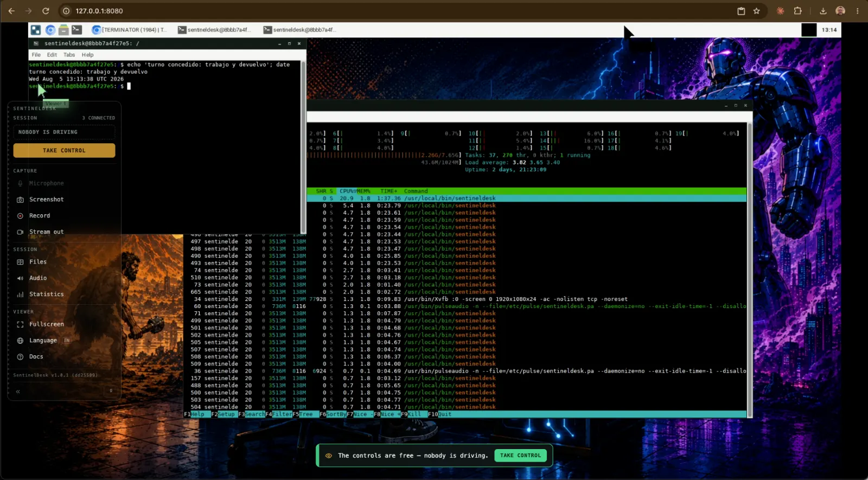Start recording with the Record entry

click(x=40, y=216)
